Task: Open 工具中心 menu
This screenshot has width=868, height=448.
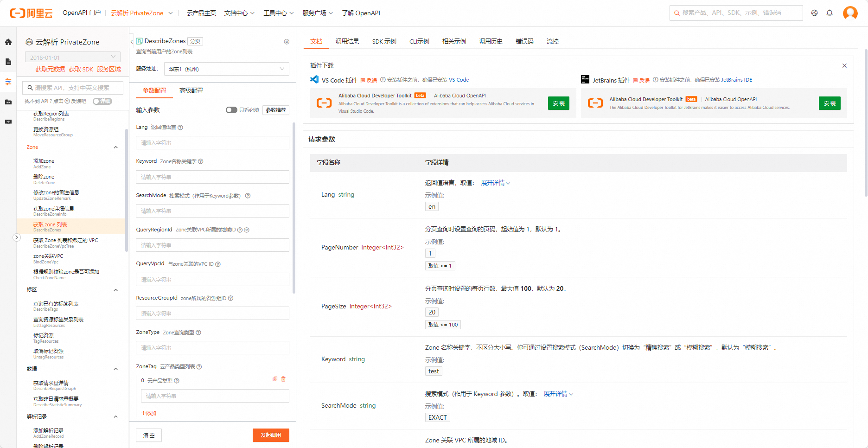Action: pos(279,13)
